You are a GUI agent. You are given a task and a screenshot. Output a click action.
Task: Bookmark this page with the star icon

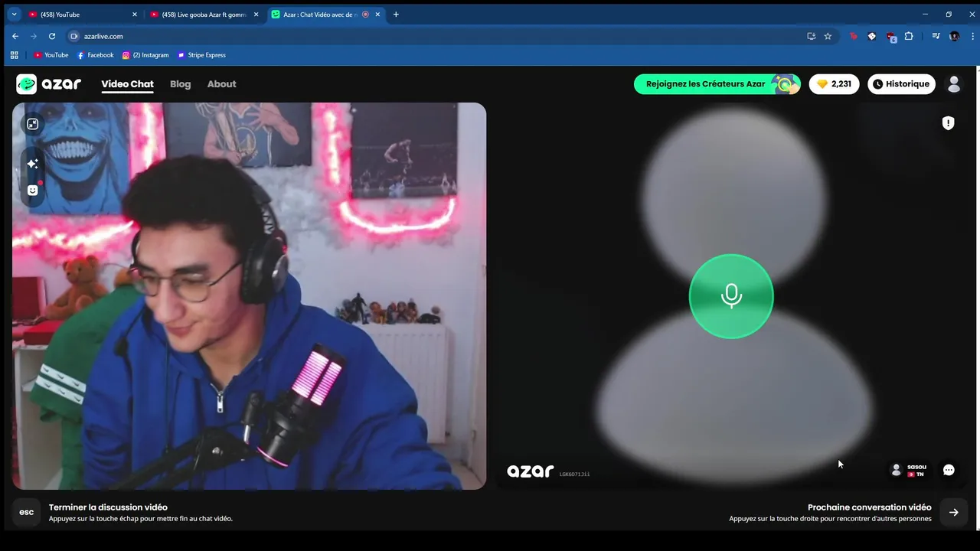click(x=828, y=36)
